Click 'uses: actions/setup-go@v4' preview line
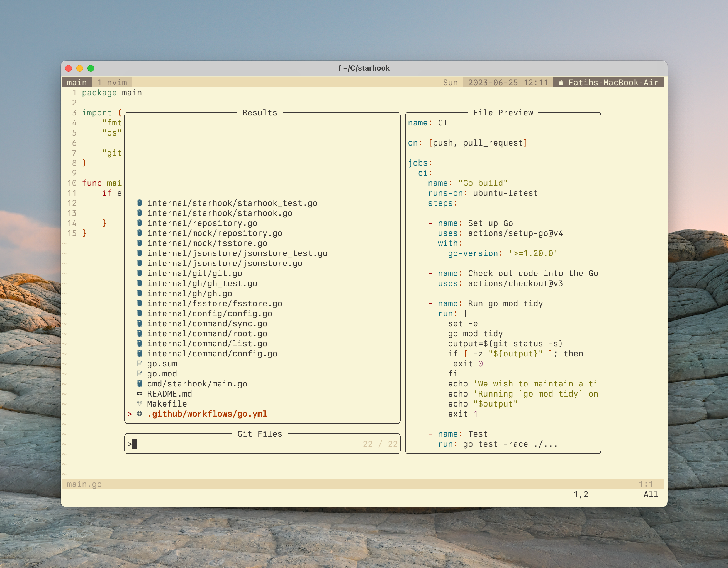The image size is (728, 568). pyautogui.click(x=500, y=233)
